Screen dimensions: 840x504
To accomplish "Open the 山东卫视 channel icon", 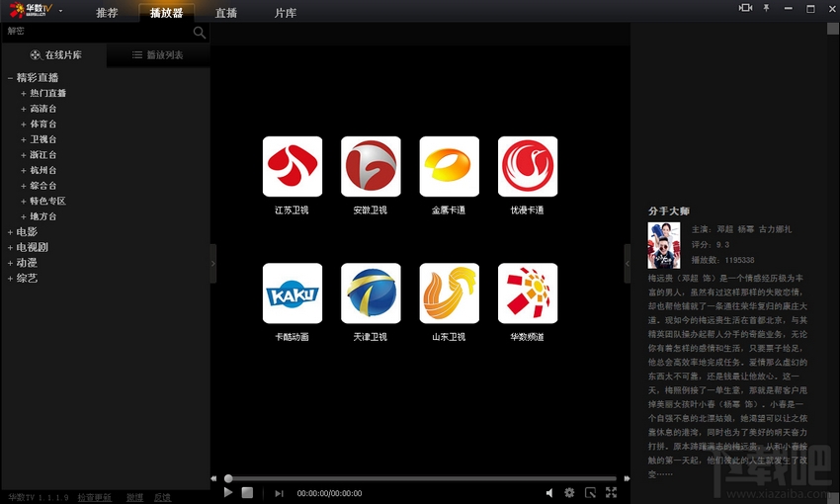I will 449,293.
